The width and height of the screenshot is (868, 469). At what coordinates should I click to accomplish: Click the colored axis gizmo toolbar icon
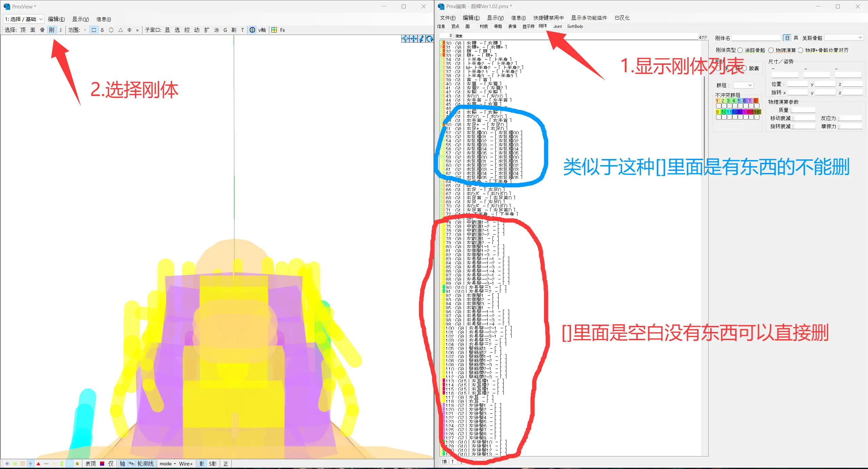252,30
